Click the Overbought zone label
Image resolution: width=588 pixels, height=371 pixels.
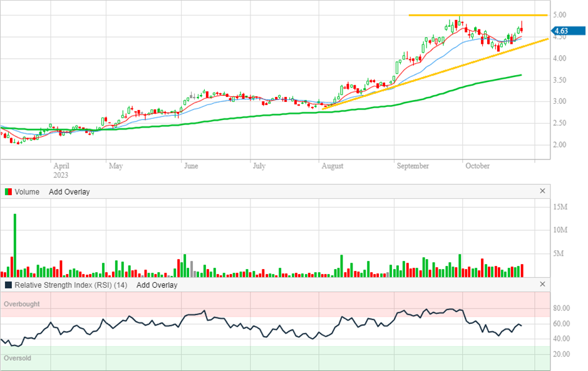click(22, 304)
